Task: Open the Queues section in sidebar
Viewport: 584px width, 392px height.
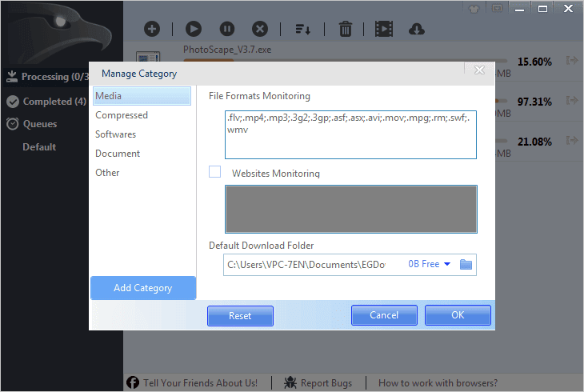Action: [32, 124]
